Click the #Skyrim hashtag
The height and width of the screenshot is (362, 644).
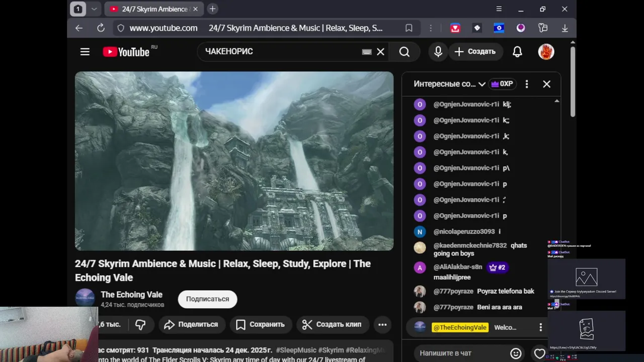(332, 350)
